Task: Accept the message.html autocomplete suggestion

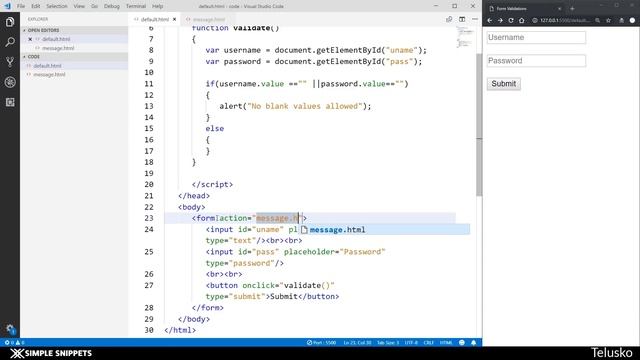Action: (384, 229)
